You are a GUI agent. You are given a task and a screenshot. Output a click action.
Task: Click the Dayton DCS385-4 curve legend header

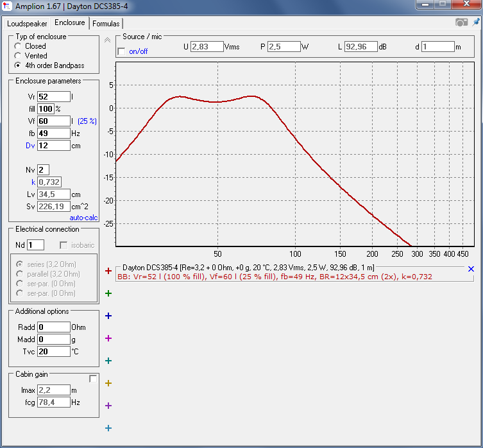coord(248,268)
